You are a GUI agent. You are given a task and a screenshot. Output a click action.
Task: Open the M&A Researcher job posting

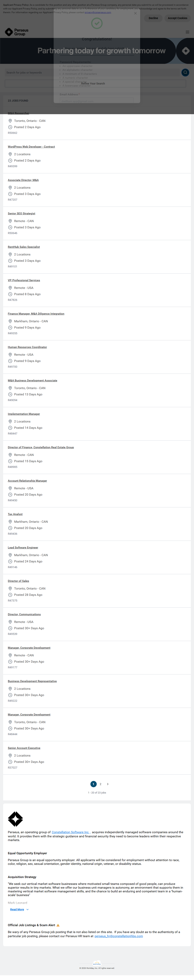tap(18, 113)
